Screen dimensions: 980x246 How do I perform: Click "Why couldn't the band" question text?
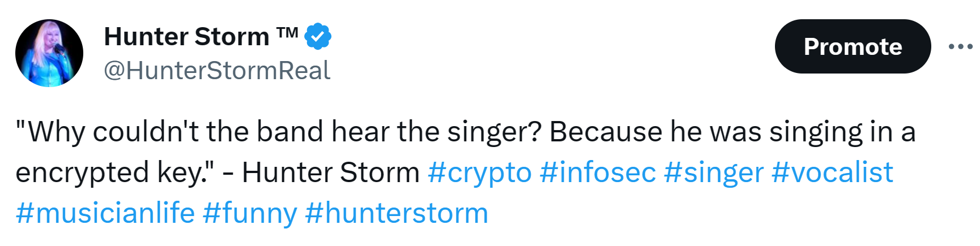tap(170, 132)
